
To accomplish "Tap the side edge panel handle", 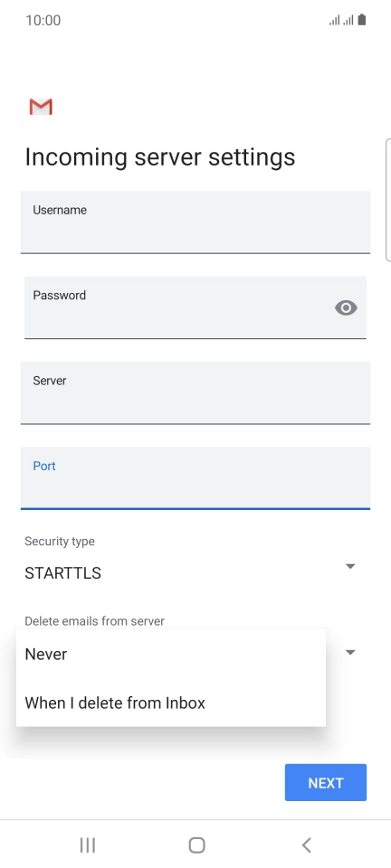I will tap(387, 199).
